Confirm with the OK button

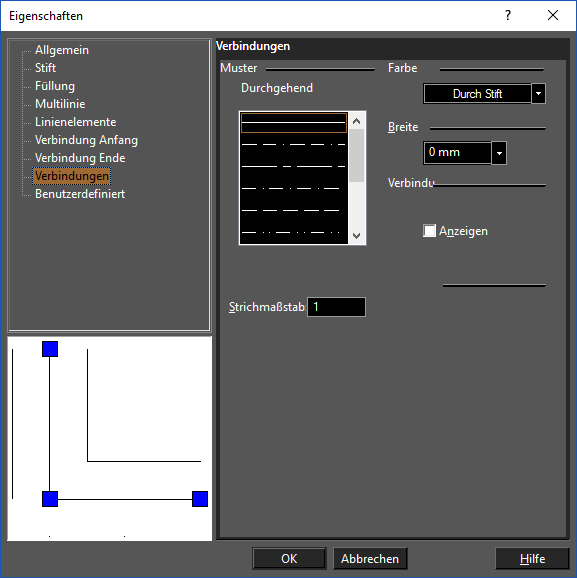point(289,559)
